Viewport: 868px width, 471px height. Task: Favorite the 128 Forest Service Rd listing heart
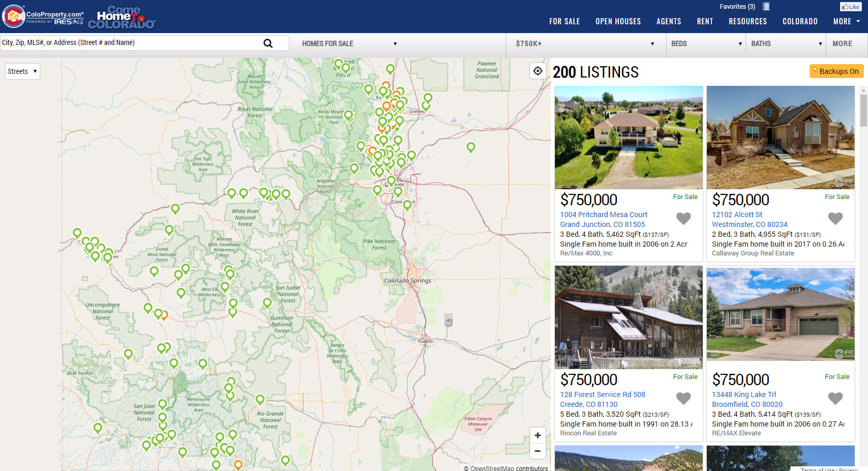coord(683,399)
